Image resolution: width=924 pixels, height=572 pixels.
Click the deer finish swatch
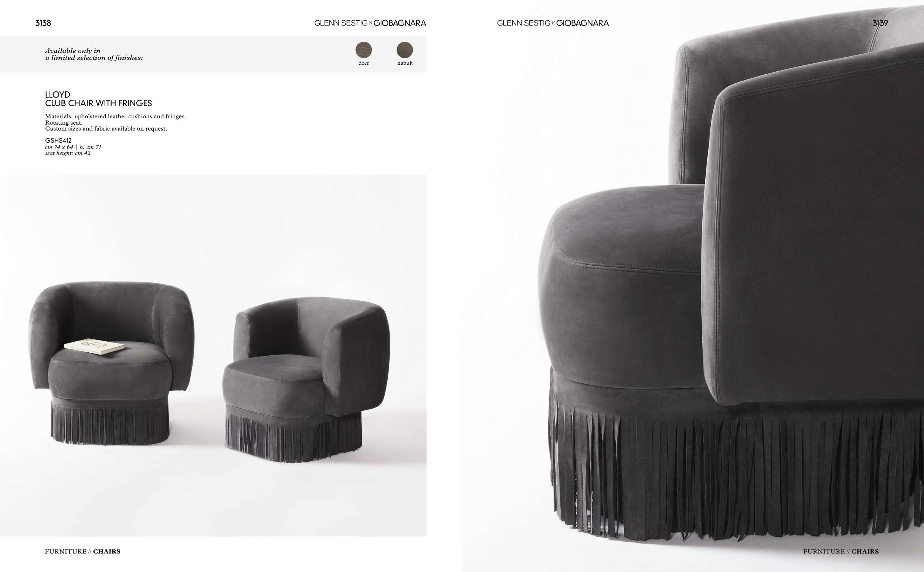(364, 50)
